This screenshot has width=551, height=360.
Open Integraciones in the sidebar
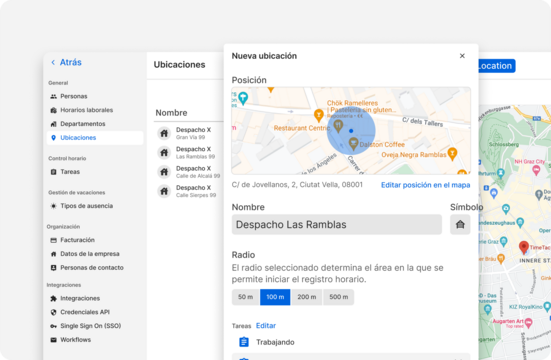tap(80, 298)
